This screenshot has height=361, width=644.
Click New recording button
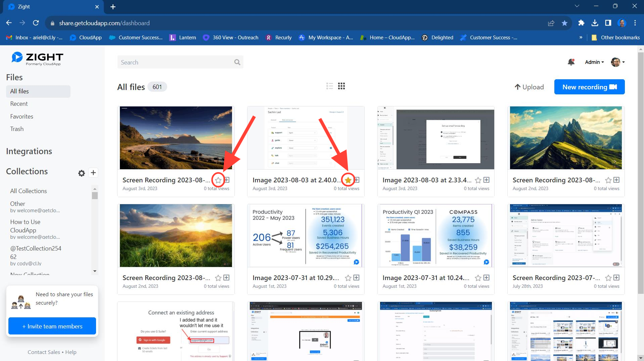pyautogui.click(x=589, y=87)
